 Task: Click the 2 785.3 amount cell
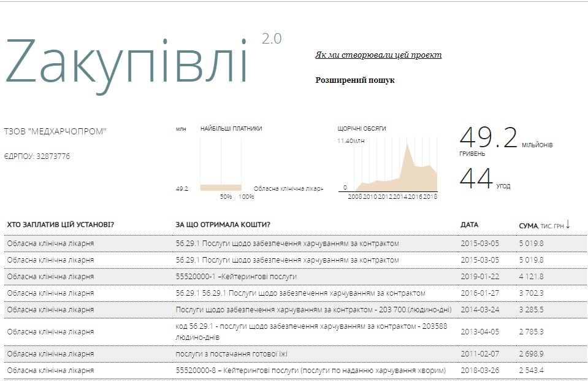pyautogui.click(x=531, y=332)
